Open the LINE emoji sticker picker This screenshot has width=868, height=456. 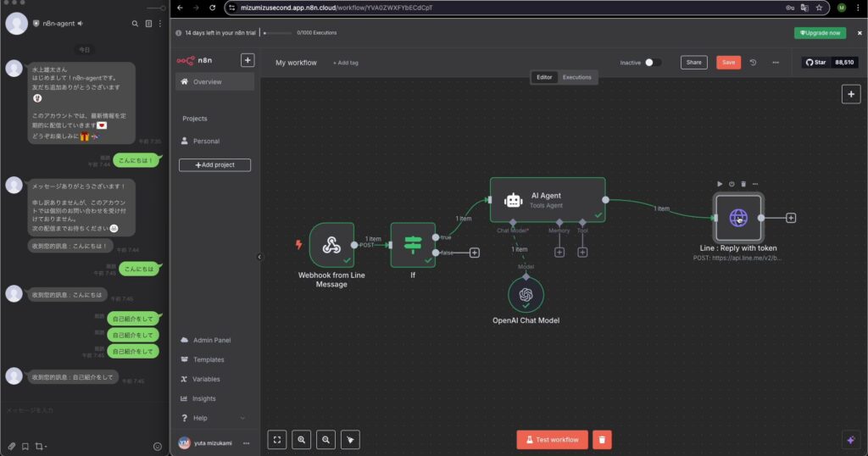[157, 446]
